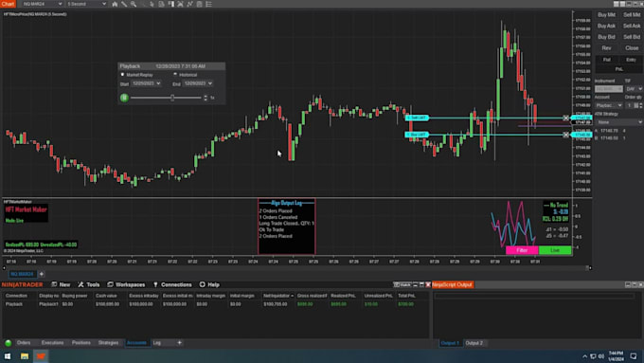Open the list menu icon in chart toolbar
This screenshot has height=363, width=644.
tap(208, 4)
